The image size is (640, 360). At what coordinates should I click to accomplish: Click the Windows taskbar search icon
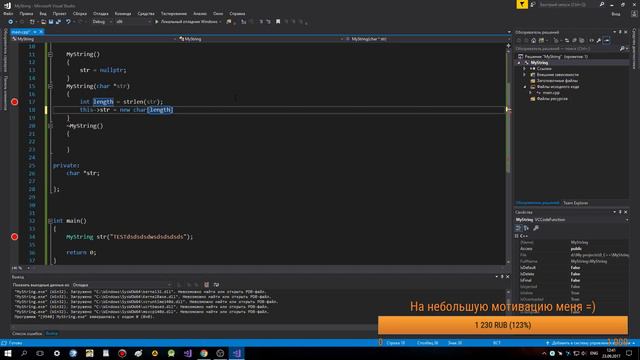(x=24, y=353)
